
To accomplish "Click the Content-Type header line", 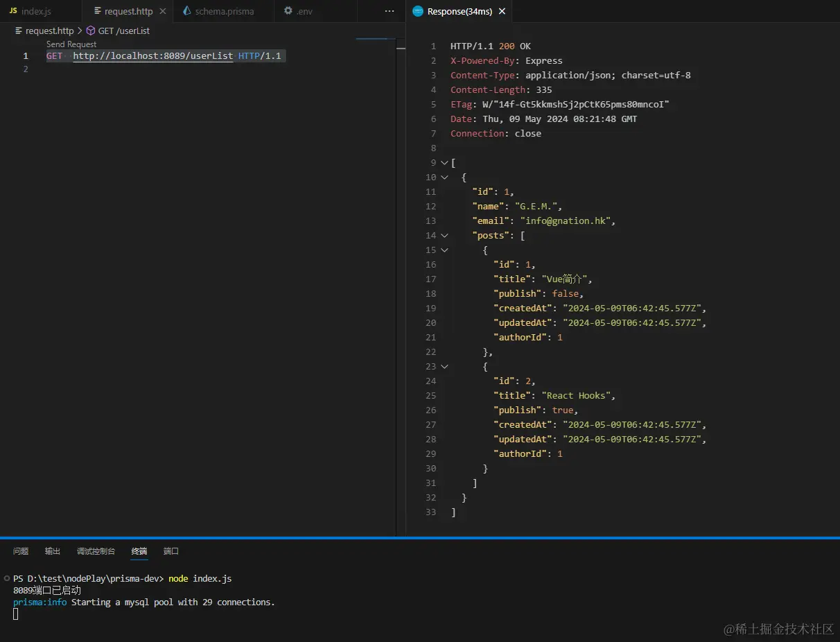I will click(x=570, y=76).
